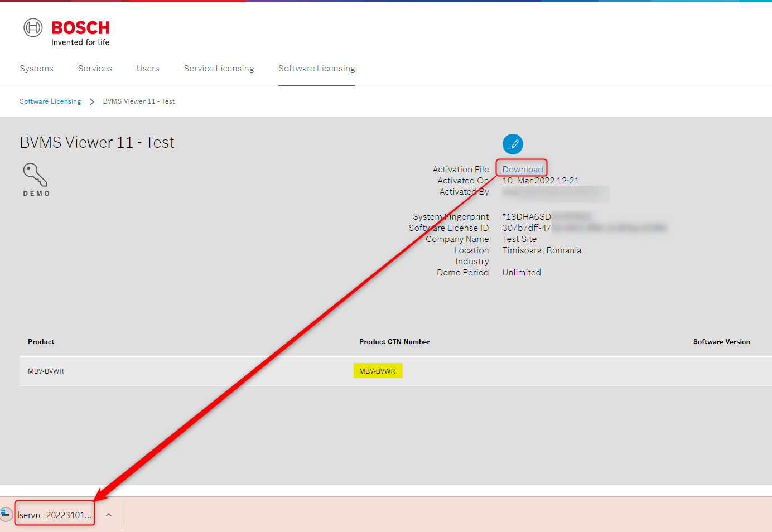Open the Service Licensing tab
Screen dimensions: 772x532
(219, 69)
